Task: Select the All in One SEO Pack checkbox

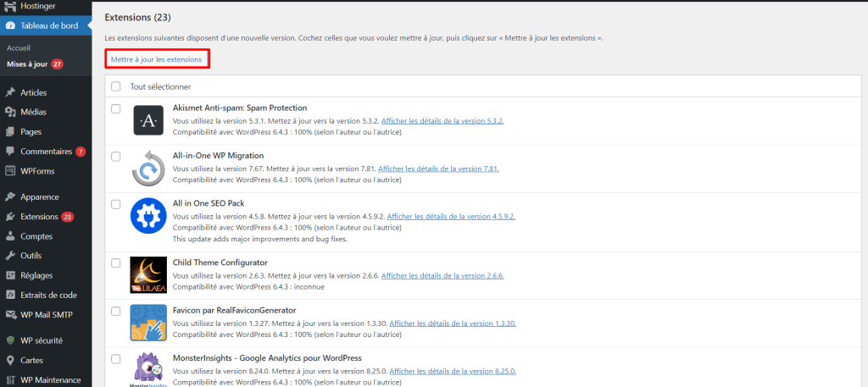Action: click(x=116, y=204)
